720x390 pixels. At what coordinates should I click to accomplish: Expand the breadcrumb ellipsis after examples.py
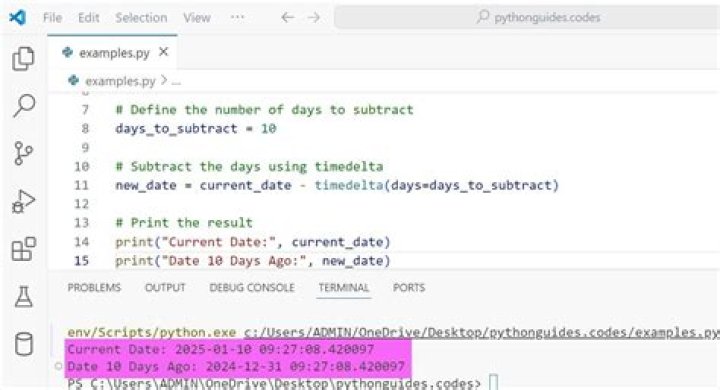click(176, 82)
